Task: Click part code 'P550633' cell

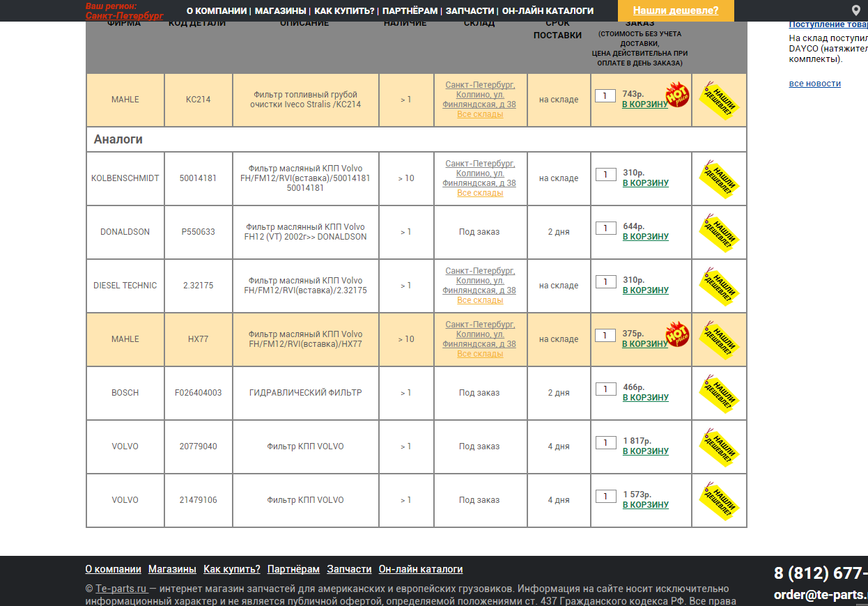Action: click(199, 232)
